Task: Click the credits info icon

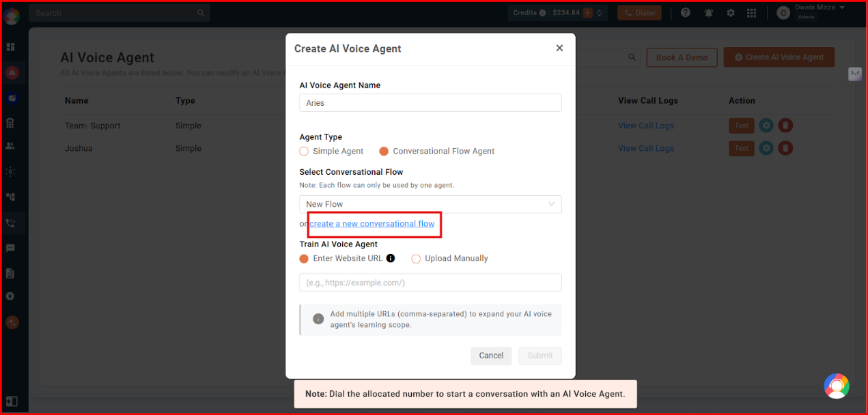Action: [x=542, y=13]
